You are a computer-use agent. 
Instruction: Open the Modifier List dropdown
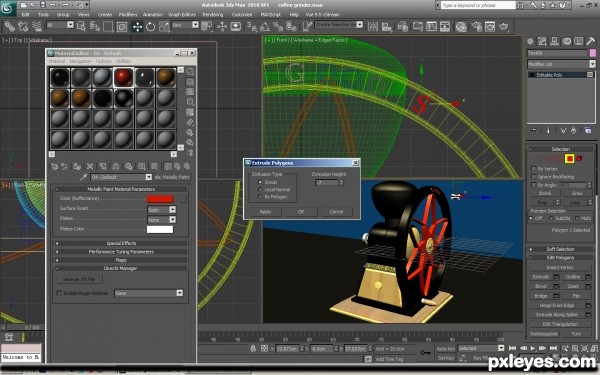(561, 64)
